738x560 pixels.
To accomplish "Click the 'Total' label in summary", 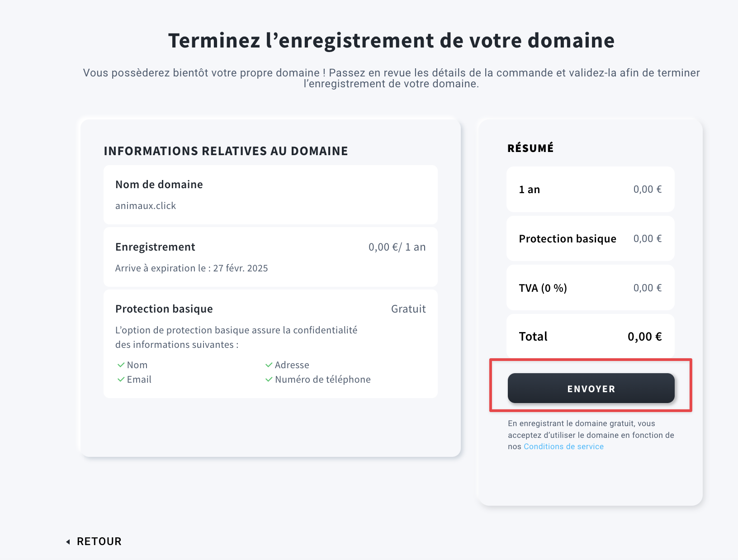I will [x=533, y=337].
